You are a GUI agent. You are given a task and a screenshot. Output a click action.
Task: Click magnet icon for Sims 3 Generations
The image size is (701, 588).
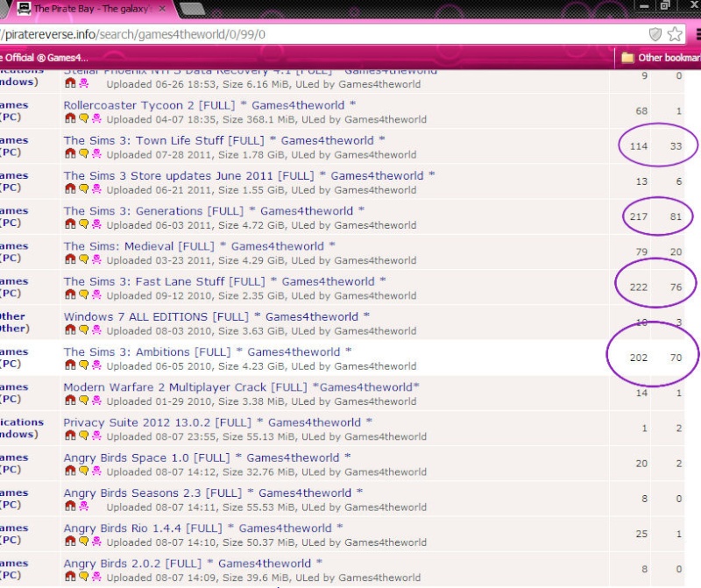pos(70,224)
